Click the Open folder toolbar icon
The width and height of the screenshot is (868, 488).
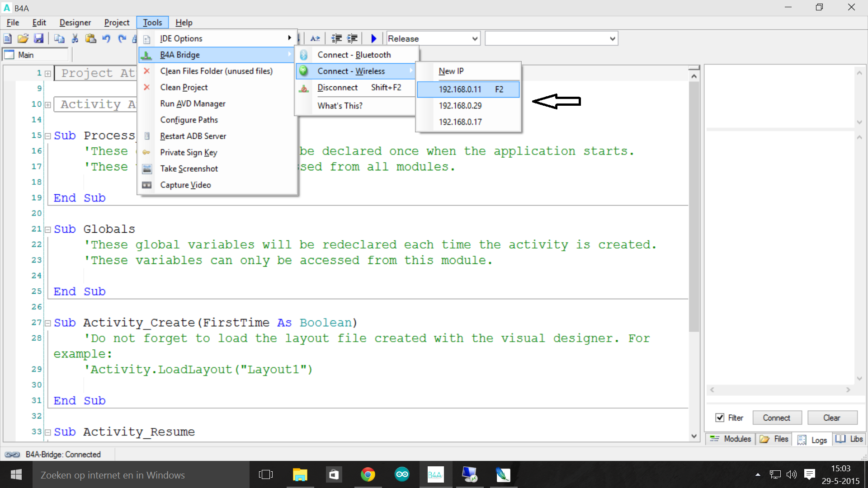coord(23,38)
